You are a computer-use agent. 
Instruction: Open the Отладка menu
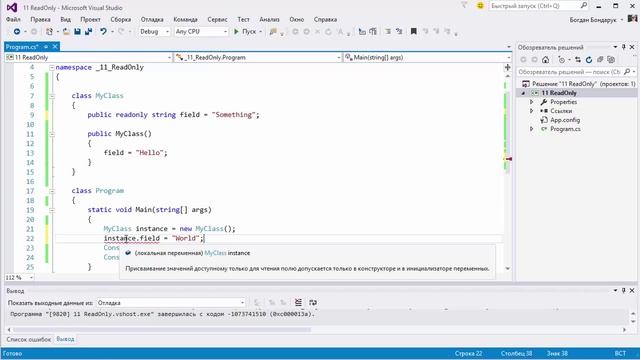coord(152,19)
